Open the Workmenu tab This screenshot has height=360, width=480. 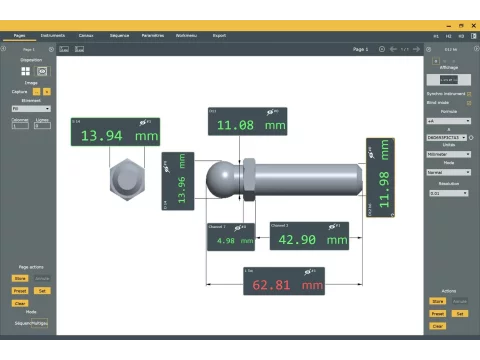(186, 36)
